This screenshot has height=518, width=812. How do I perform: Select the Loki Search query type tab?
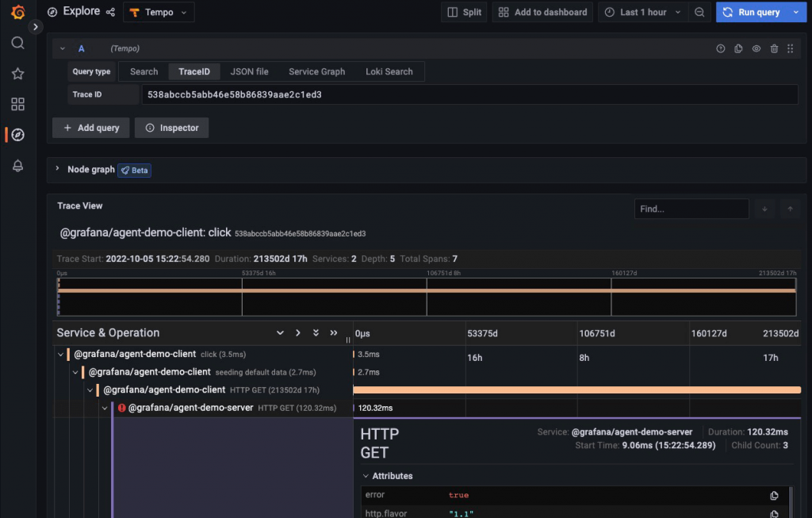tap(389, 71)
